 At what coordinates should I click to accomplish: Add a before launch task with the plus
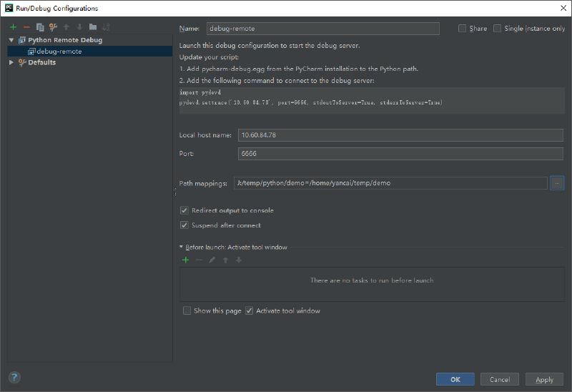coord(186,260)
